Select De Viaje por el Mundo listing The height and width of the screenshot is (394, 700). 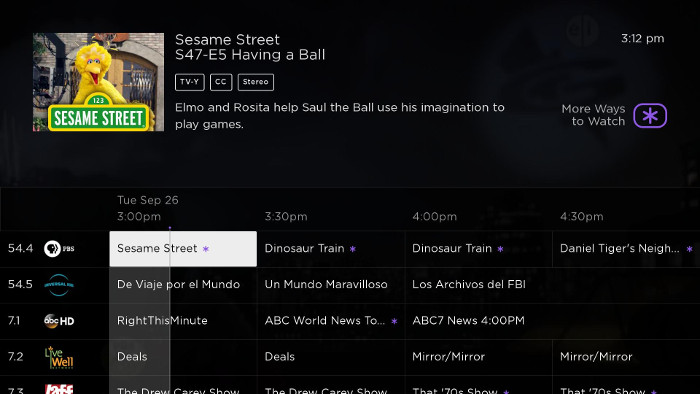tap(183, 285)
